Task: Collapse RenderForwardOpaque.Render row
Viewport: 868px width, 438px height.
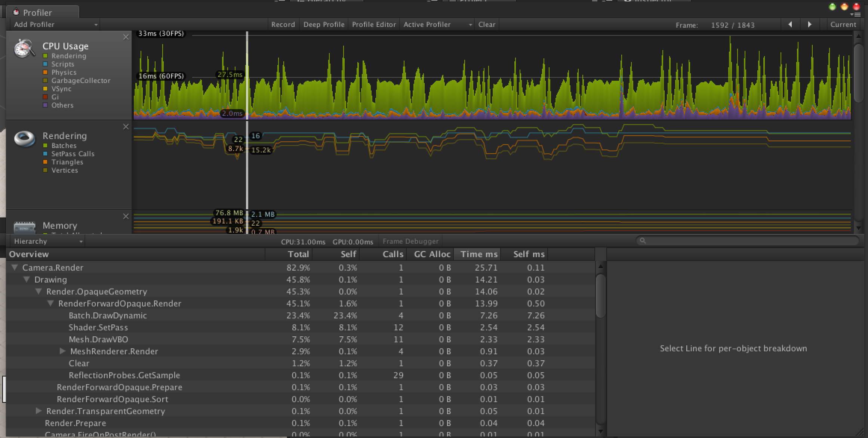Action: point(50,303)
